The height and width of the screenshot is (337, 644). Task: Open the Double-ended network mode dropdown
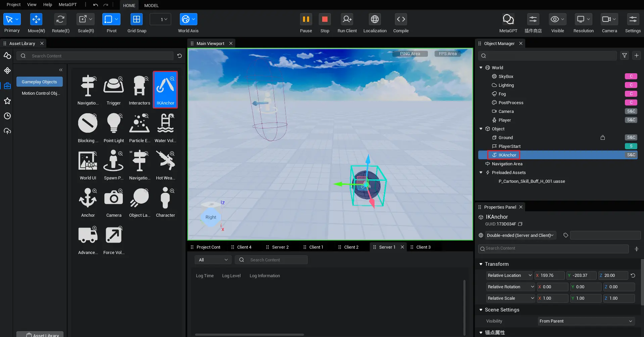point(520,235)
